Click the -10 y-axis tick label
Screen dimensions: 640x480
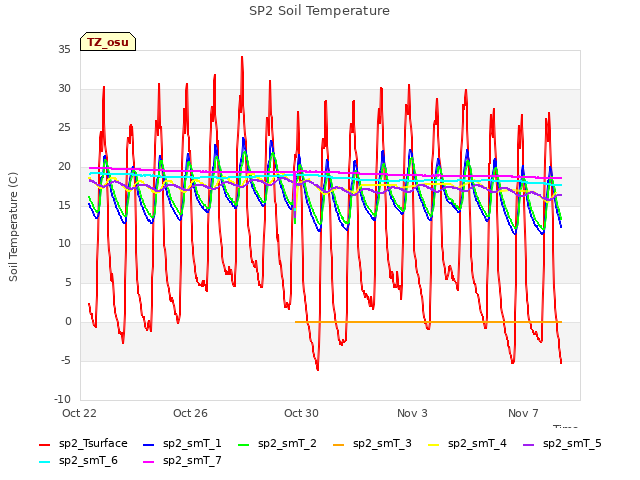click(62, 399)
